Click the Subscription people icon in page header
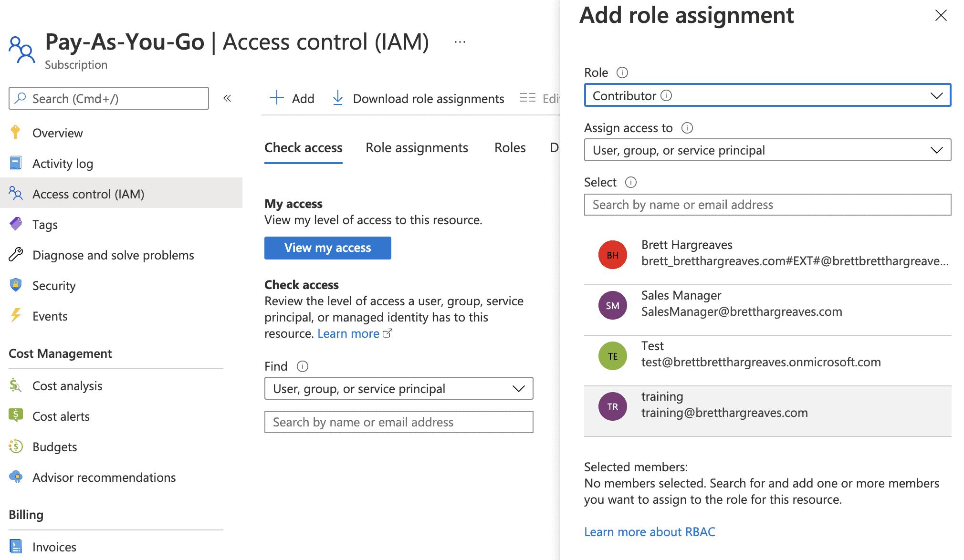Screen dimensions: 964x560 22,50
